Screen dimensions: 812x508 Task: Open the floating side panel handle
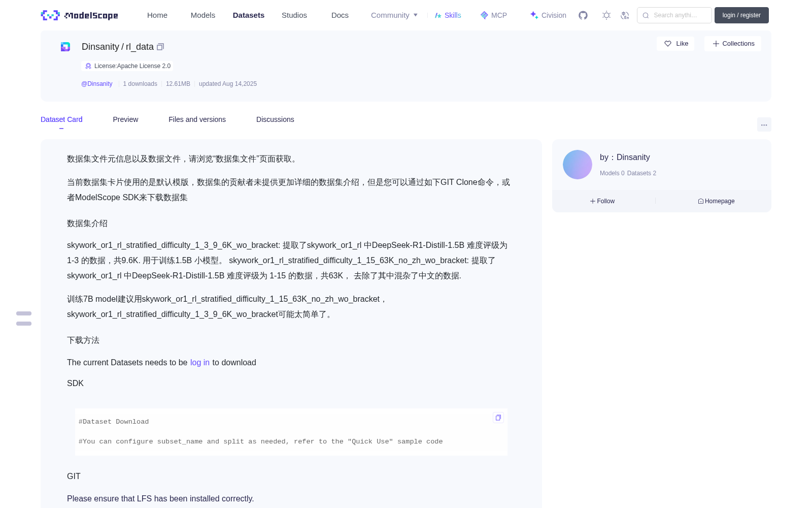[24, 319]
